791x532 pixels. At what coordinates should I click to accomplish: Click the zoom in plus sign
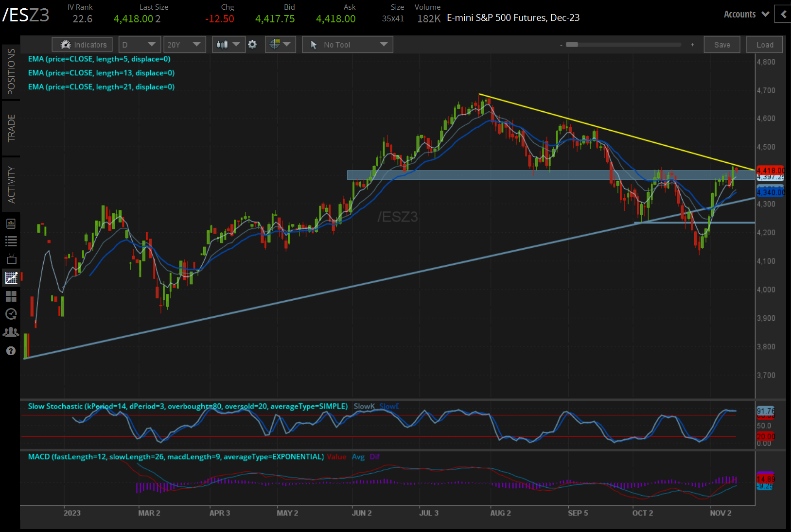692,45
